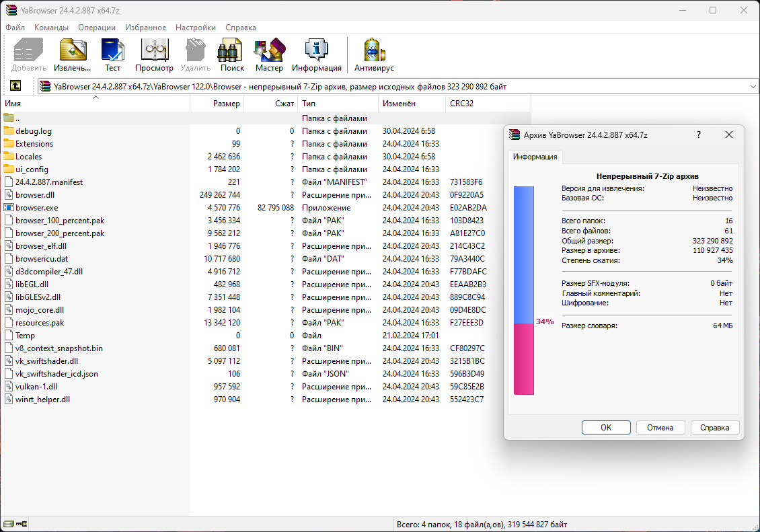This screenshot has height=532, width=760.
Task: Click the vulkan-1.dll file icon
Action: 8,387
